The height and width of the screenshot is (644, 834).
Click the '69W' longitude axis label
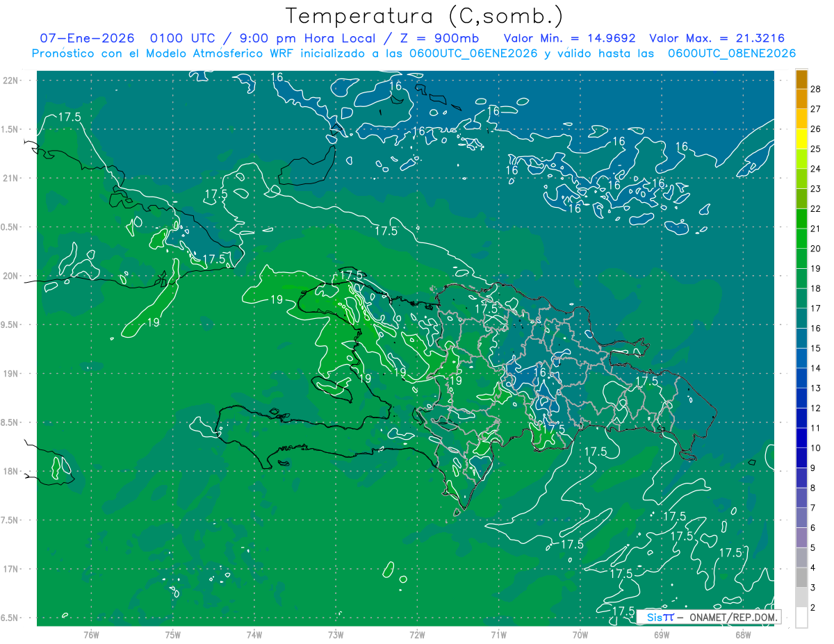[661, 634]
